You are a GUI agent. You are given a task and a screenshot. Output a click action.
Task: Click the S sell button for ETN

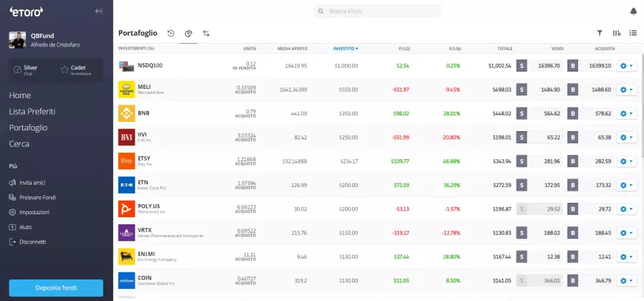point(522,185)
